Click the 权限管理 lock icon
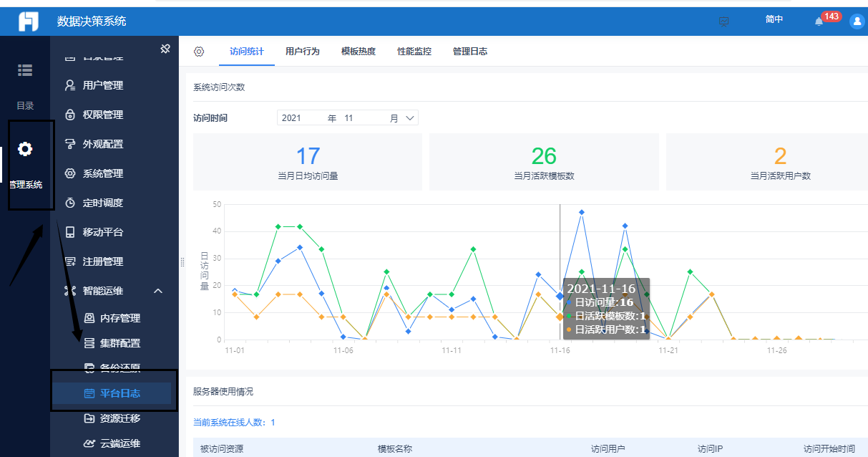The width and height of the screenshot is (868, 457). [x=70, y=115]
